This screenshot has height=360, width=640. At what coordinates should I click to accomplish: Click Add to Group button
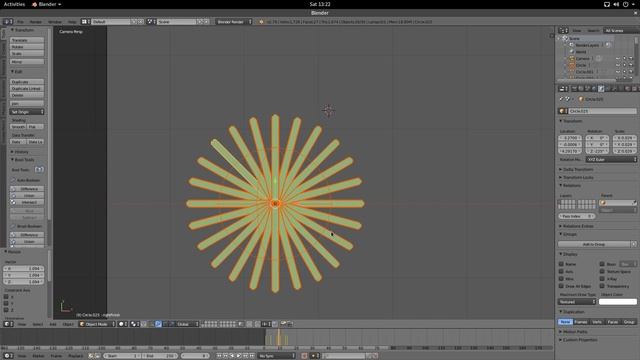coord(594,244)
